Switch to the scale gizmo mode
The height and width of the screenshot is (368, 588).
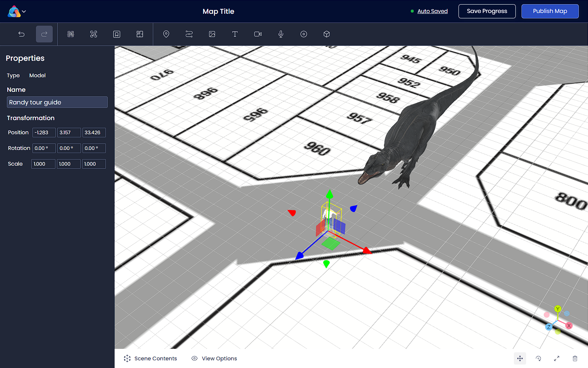click(x=557, y=358)
